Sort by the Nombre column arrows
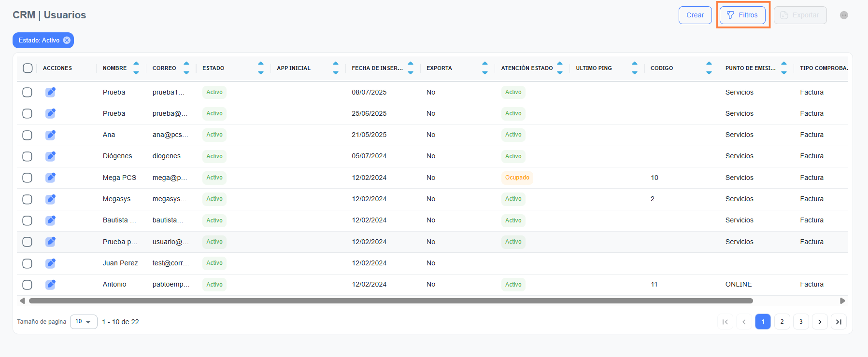Image resolution: width=868 pixels, height=357 pixels. click(136, 68)
